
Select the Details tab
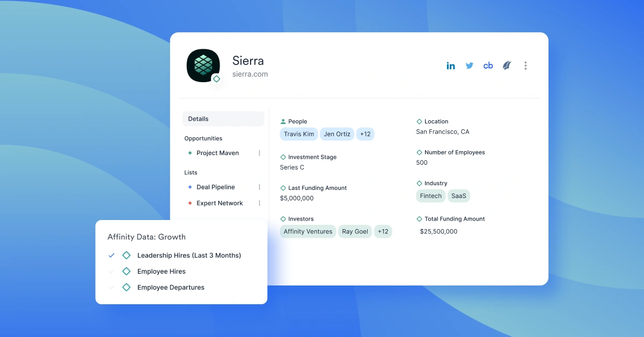click(223, 119)
